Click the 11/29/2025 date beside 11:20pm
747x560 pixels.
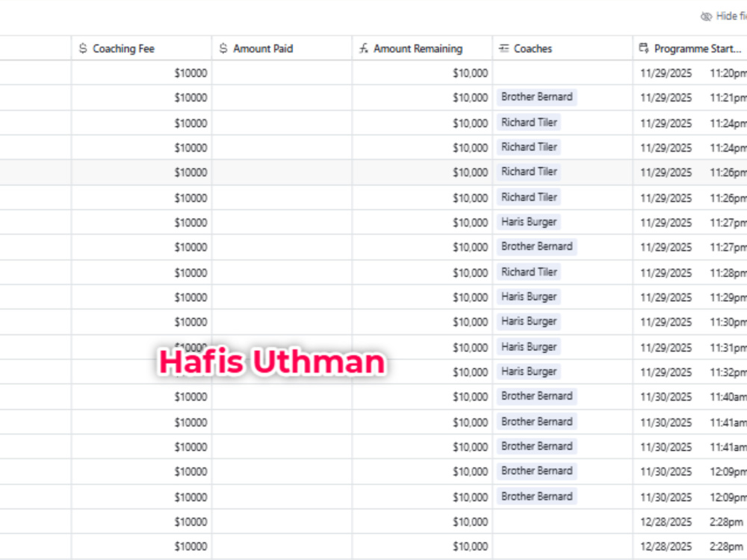click(x=666, y=73)
